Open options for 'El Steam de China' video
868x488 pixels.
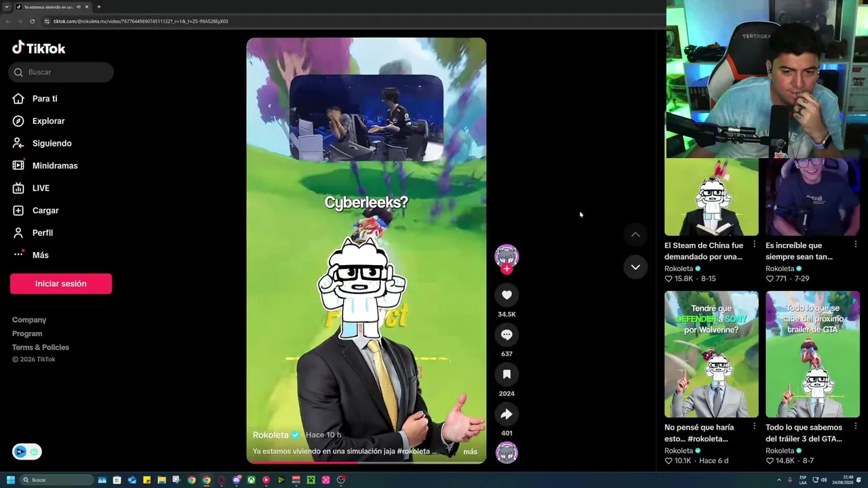[x=754, y=245]
